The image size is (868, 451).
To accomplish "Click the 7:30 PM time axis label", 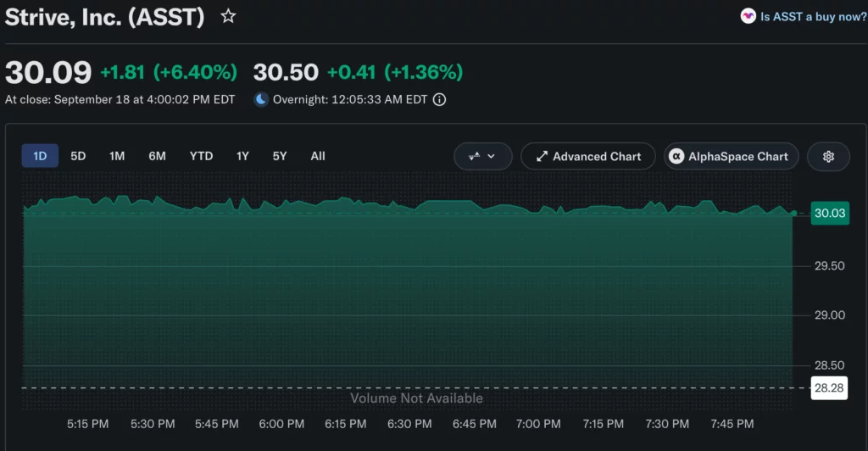I will (667, 424).
